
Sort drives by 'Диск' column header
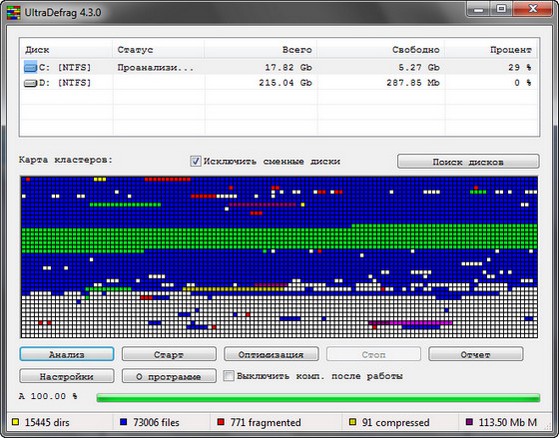point(66,50)
